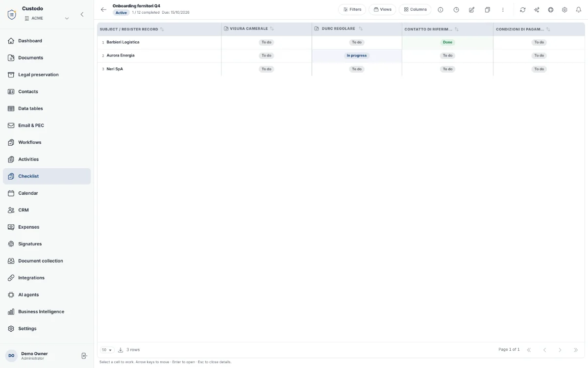The width and height of the screenshot is (588, 368).
Task: Collapse the sidebar with chevron
Action: pyautogui.click(x=82, y=15)
